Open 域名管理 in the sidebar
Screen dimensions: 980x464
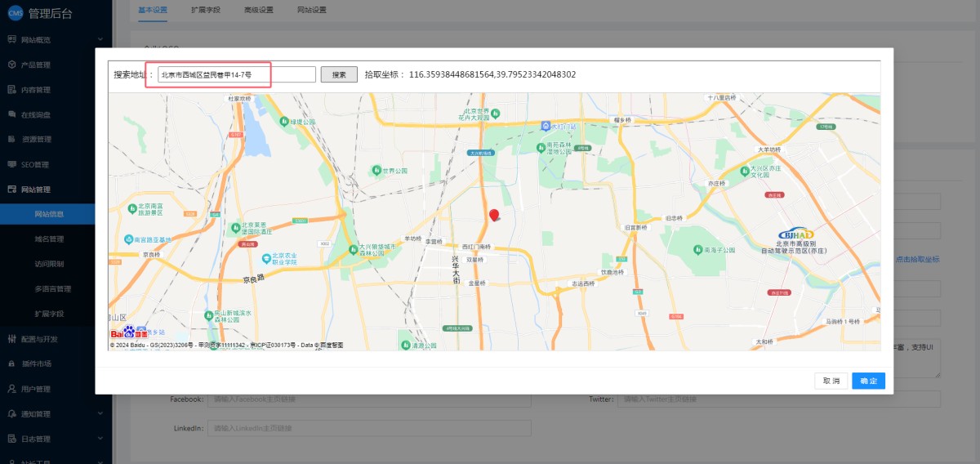[49, 239]
